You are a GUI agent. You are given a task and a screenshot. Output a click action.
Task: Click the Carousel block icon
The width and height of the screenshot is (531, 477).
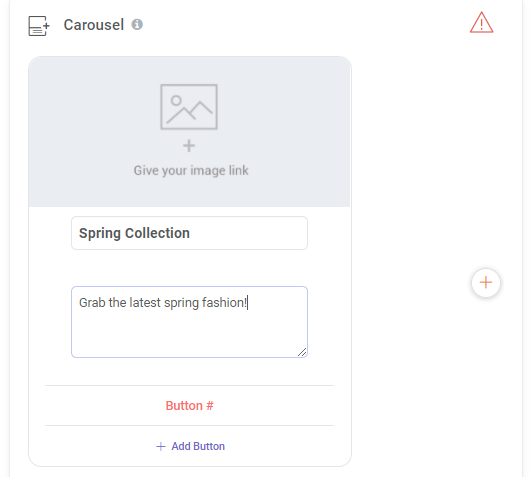coord(39,26)
